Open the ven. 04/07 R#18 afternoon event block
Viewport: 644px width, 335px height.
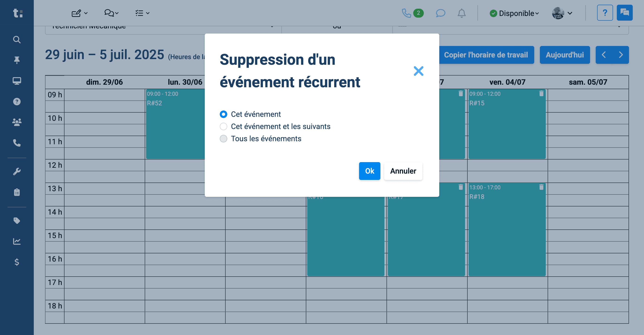pyautogui.click(x=507, y=229)
